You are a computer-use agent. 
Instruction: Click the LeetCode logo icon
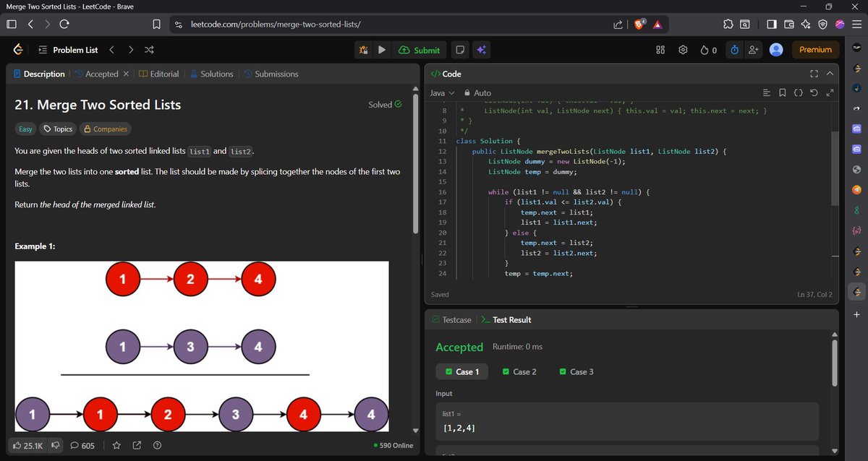[x=19, y=50]
